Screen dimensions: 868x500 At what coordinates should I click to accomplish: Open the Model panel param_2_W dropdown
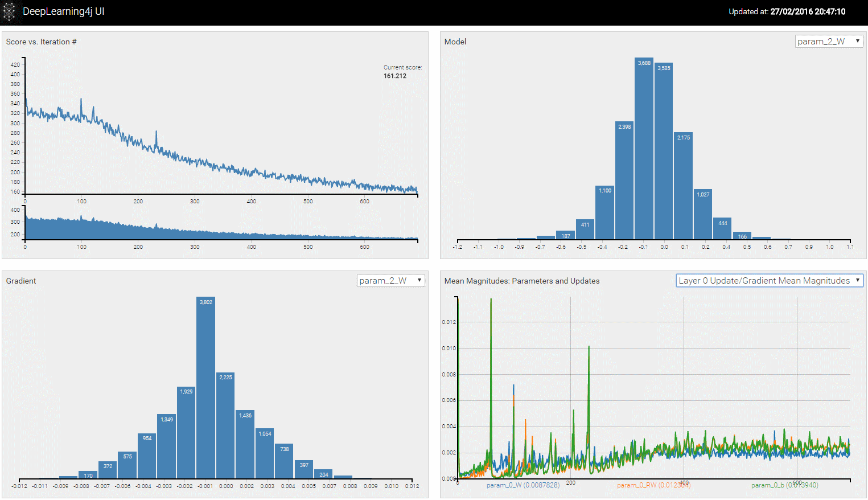[829, 42]
